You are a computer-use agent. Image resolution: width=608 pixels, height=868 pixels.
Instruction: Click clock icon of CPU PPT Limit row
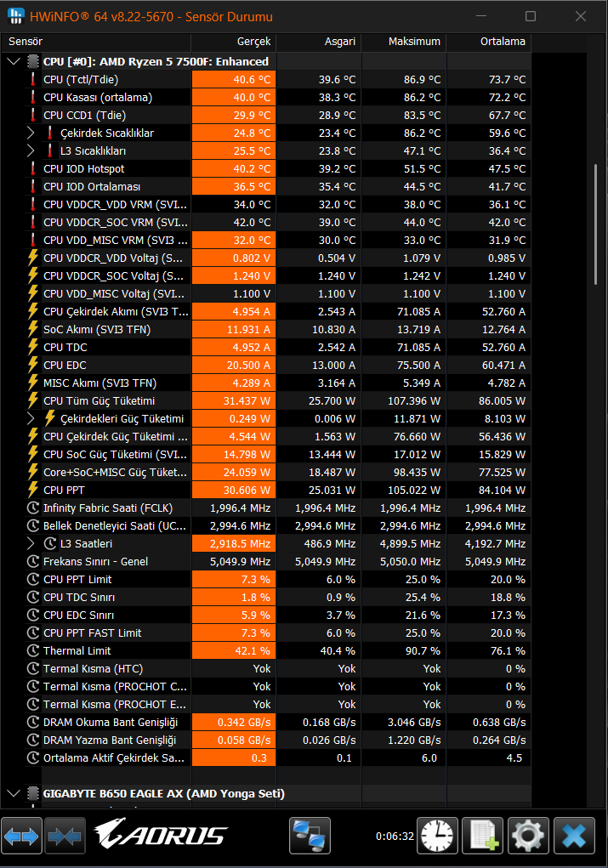[x=32, y=579]
